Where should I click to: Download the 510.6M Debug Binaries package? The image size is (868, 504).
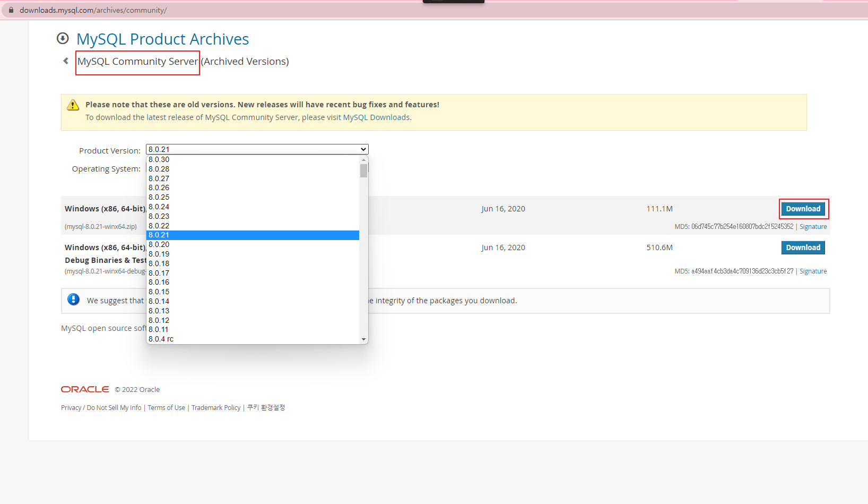point(803,247)
